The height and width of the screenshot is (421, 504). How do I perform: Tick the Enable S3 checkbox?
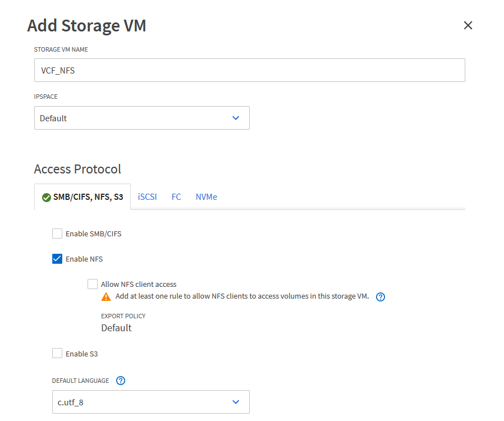point(57,354)
